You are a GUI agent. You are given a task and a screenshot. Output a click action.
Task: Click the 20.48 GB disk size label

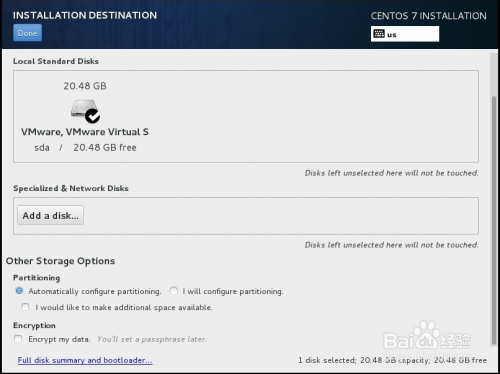coord(85,86)
